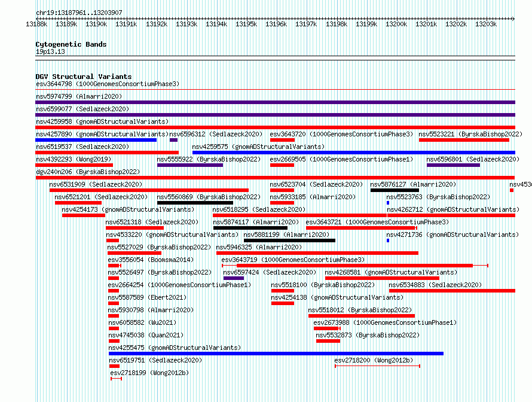532x402 pixels.
Task: Select nsv5518012 ByrskaBishop2022 label
Action: 360,310
